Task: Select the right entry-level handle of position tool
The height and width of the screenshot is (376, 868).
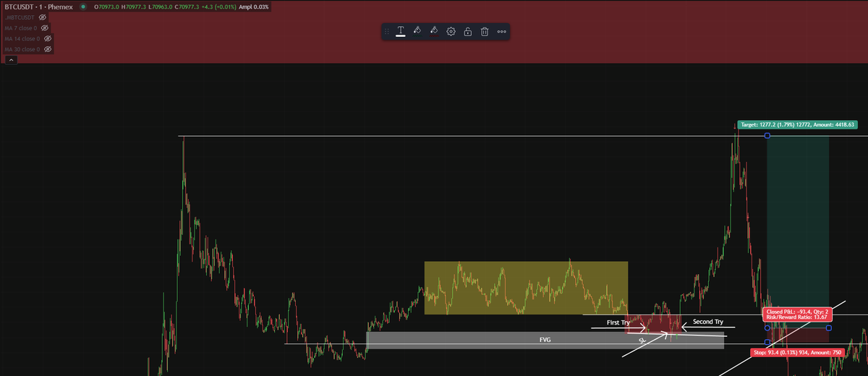Action: click(829, 328)
